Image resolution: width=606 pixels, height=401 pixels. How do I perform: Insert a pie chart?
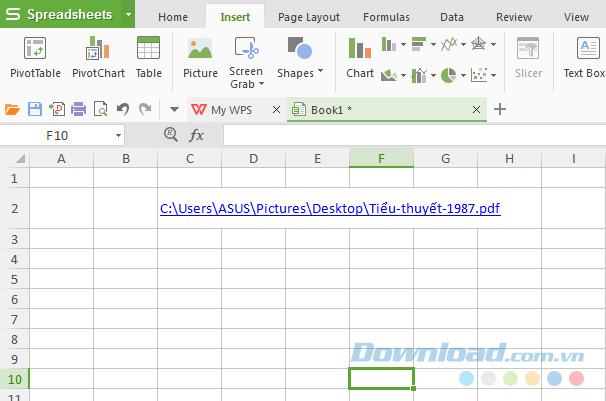(x=449, y=75)
